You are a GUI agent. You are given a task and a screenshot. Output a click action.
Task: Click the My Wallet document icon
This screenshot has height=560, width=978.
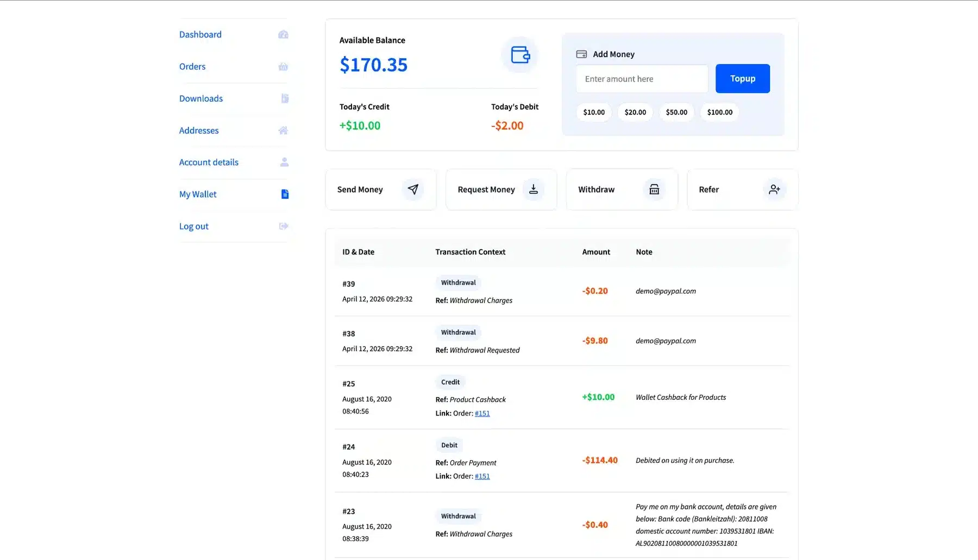pos(285,194)
